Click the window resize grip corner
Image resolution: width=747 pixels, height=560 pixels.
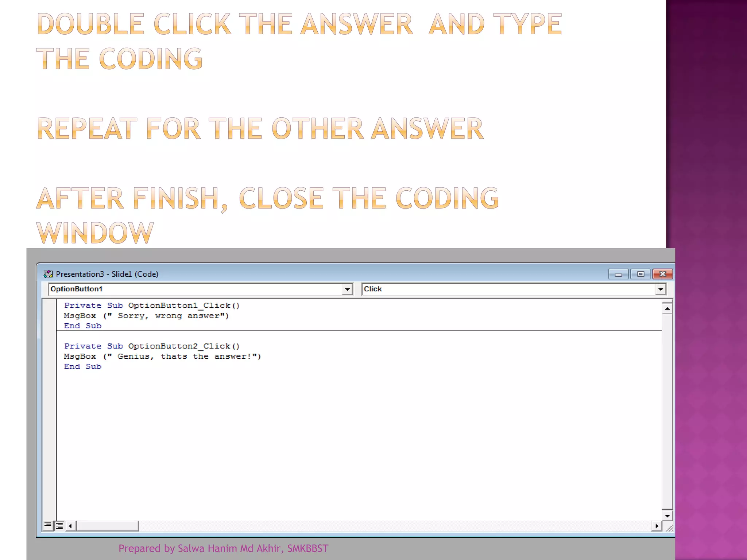(669, 528)
